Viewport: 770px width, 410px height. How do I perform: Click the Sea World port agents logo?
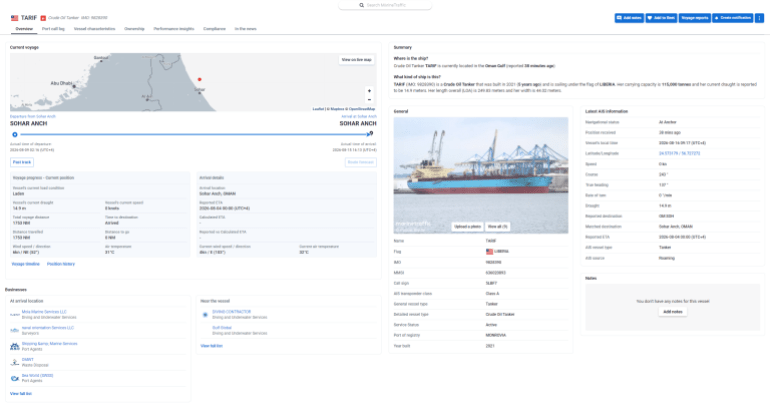coord(15,379)
